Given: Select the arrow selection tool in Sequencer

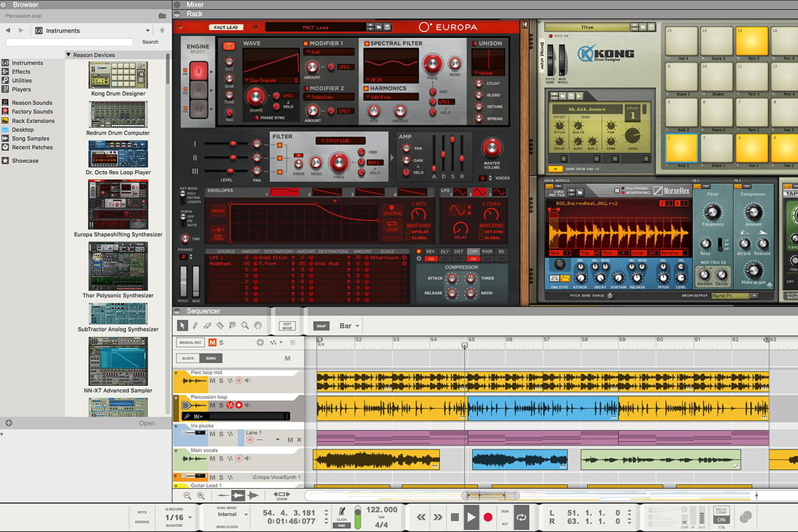Looking at the screenshot, I should click(x=183, y=326).
